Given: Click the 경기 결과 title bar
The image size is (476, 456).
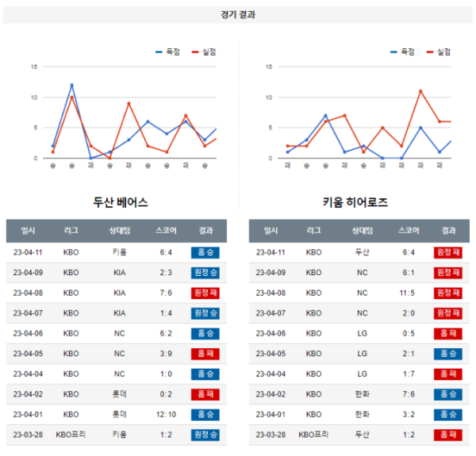Looking at the screenshot, I should coord(238,14).
